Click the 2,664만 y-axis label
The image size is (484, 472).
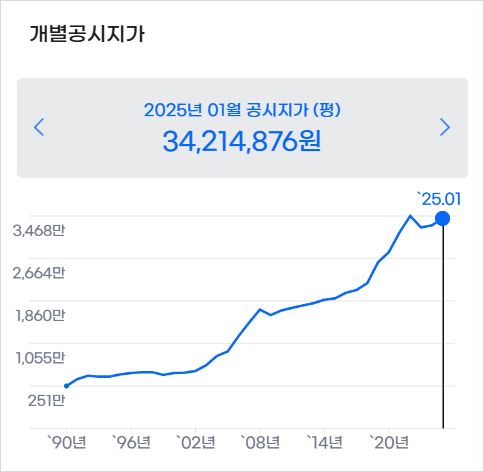(x=39, y=273)
